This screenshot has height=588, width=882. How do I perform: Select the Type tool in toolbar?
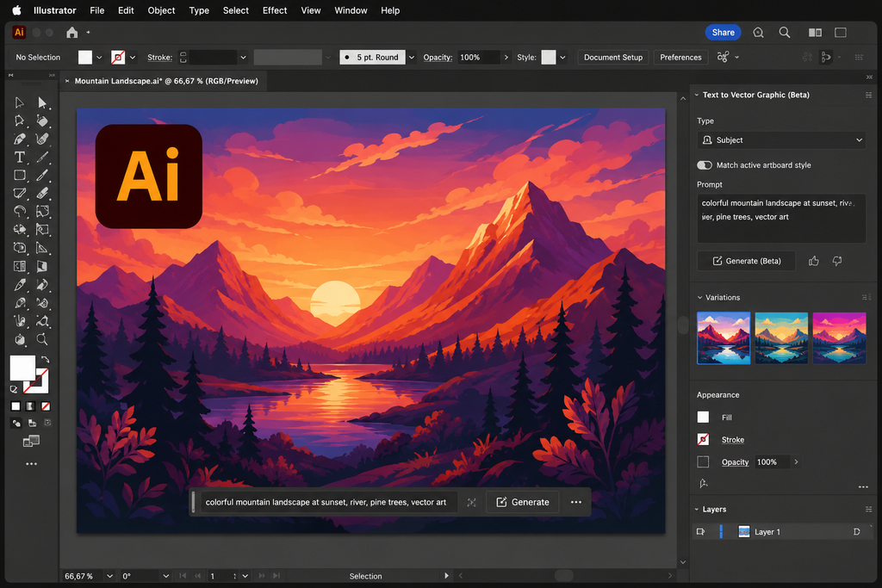(20, 158)
